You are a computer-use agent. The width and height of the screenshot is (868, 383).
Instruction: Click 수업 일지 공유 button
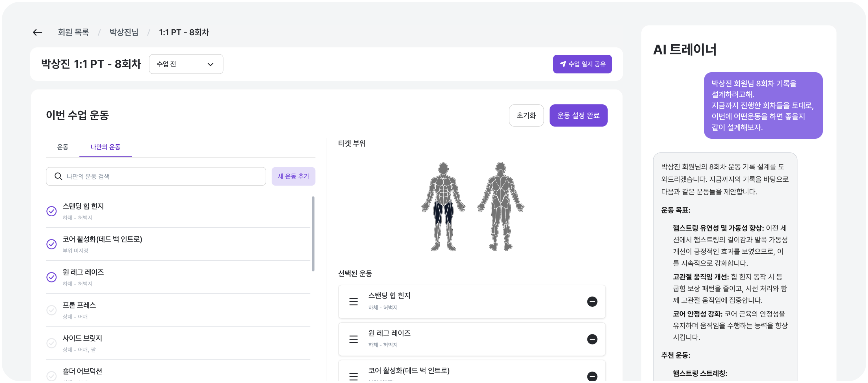582,64
